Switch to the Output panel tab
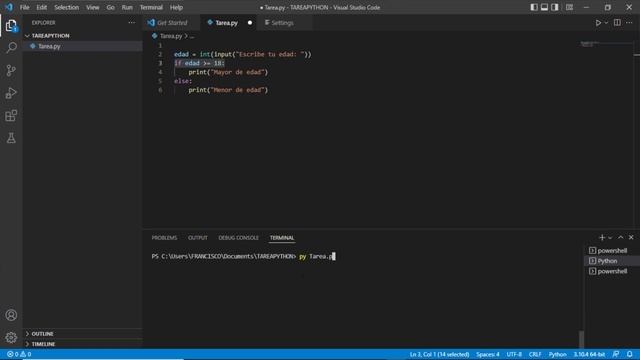 click(x=198, y=238)
